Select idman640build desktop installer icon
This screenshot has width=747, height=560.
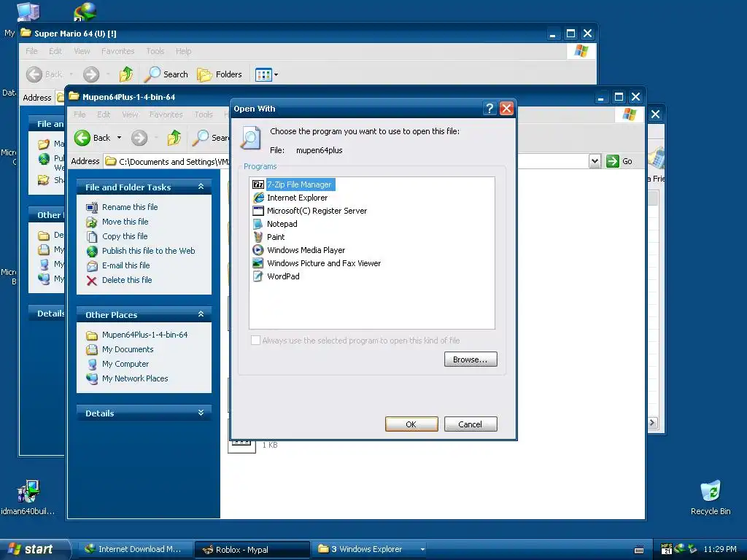tap(28, 497)
